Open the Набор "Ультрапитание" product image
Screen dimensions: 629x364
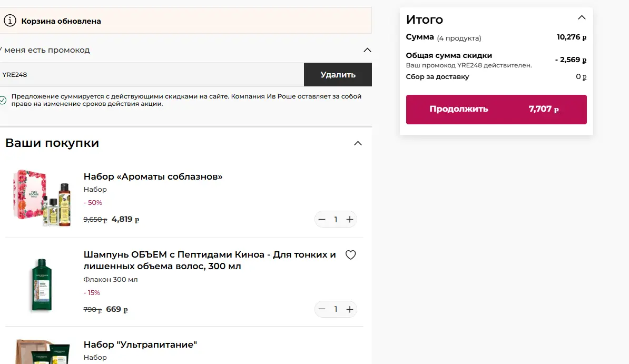42,352
